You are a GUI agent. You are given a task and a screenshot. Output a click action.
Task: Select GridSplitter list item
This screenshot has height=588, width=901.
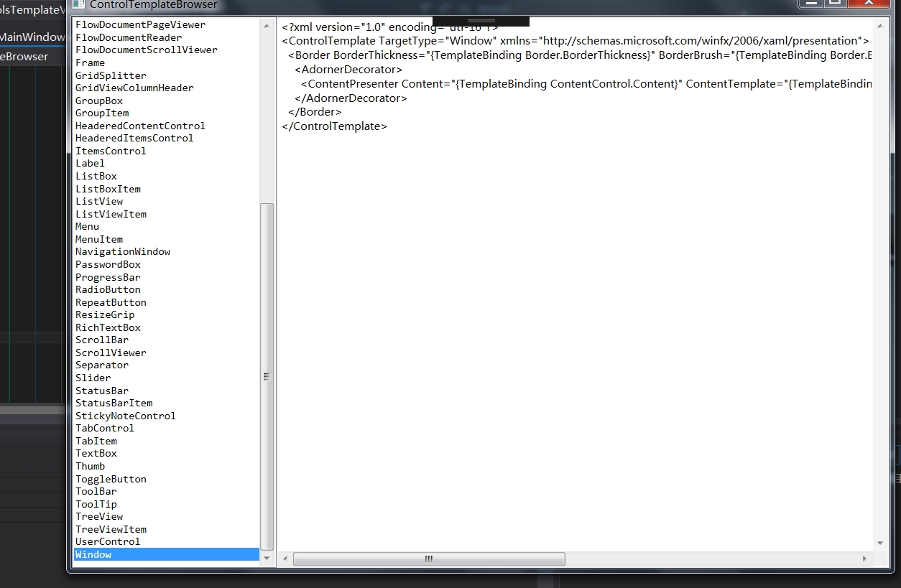coord(167,75)
